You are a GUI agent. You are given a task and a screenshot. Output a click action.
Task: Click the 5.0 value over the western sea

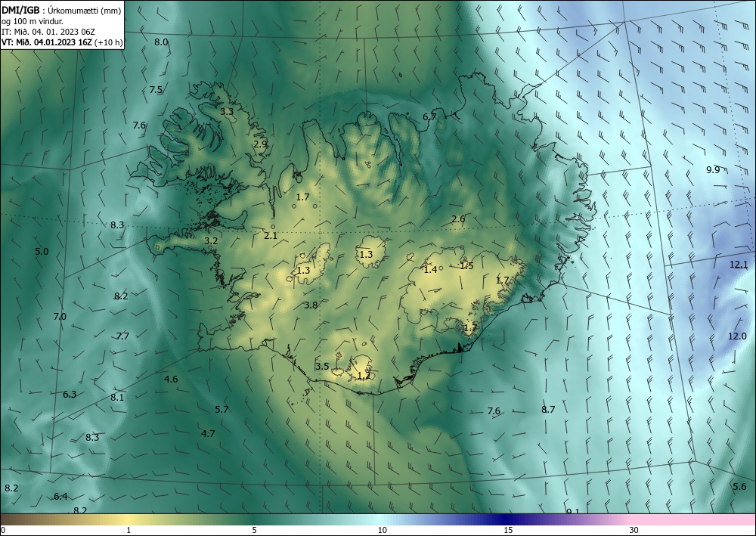(42, 251)
